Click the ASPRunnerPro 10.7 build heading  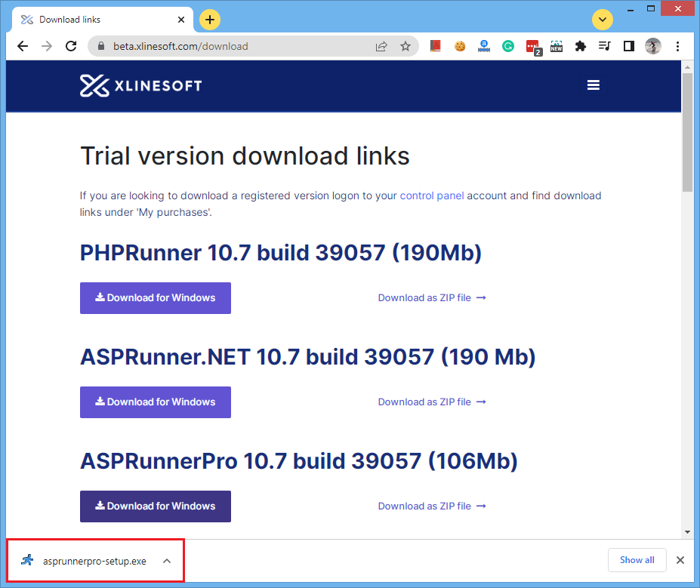click(x=299, y=461)
